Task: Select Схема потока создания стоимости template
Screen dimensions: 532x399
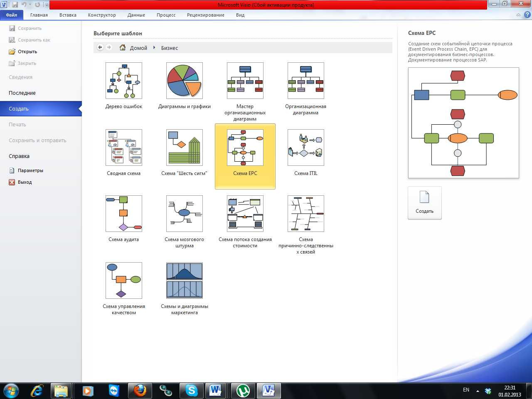Action: (245, 214)
